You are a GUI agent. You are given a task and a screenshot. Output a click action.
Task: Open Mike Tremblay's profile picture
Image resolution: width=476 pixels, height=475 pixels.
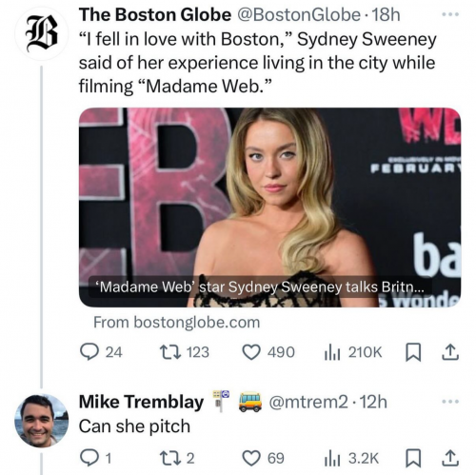(x=42, y=421)
